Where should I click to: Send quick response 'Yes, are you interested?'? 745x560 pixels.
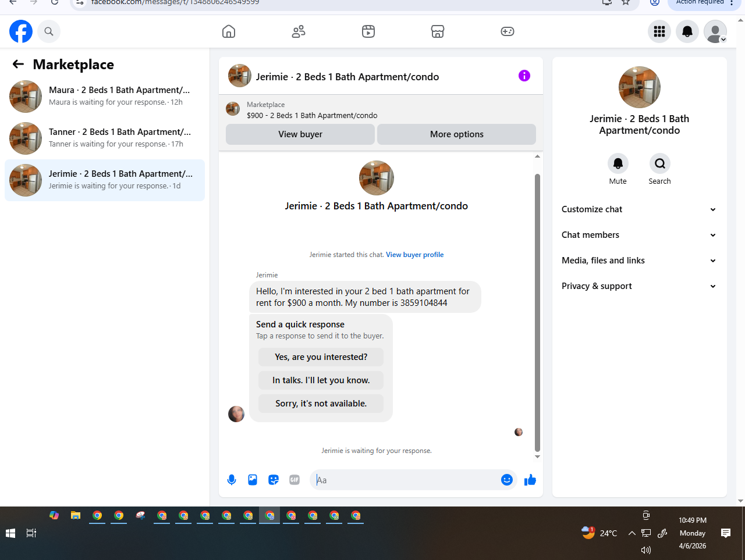(x=321, y=357)
